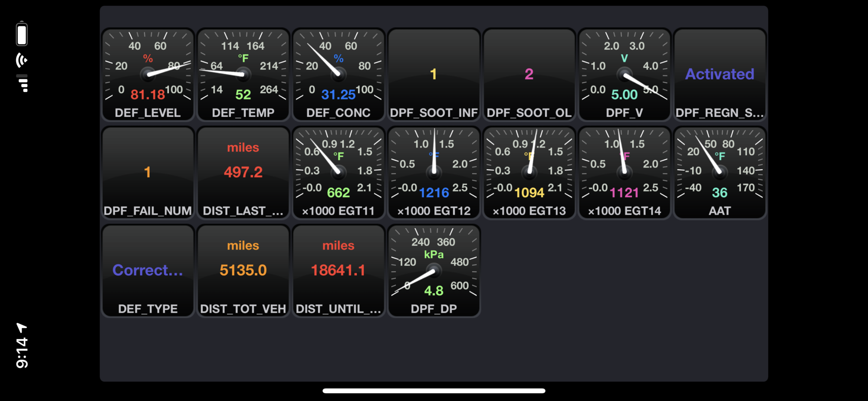Viewport: 868px width, 401px height.
Task: Select the DEF_CONC concentration gauge
Action: coord(338,74)
